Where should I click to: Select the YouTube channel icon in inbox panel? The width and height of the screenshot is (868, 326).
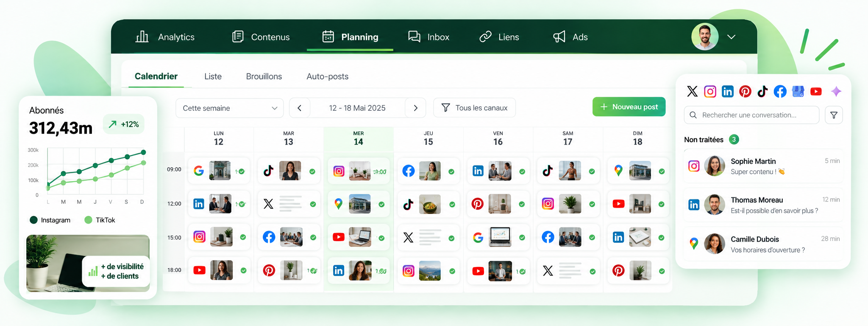click(x=816, y=91)
